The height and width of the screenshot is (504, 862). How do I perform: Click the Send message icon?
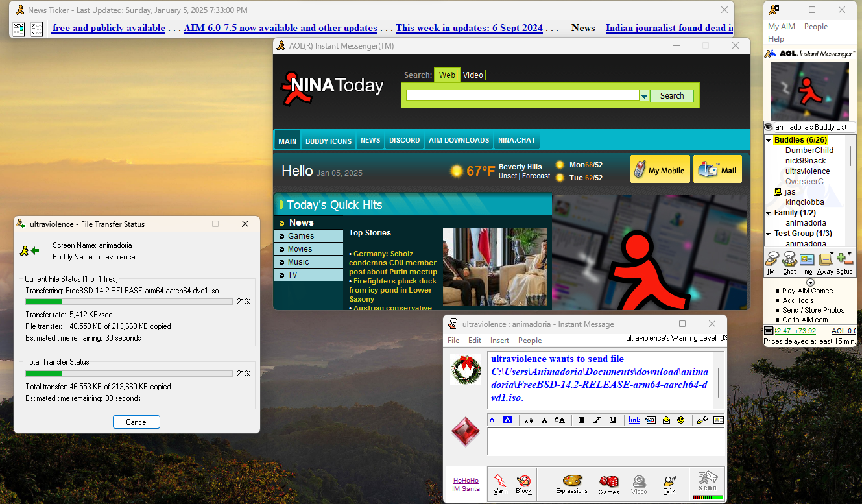tap(708, 481)
